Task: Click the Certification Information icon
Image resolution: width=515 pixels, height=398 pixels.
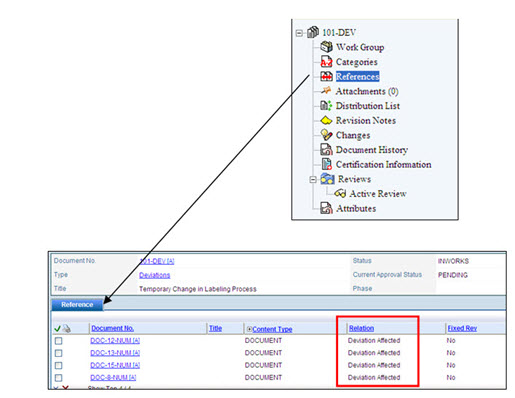Action: pyautogui.click(x=326, y=164)
